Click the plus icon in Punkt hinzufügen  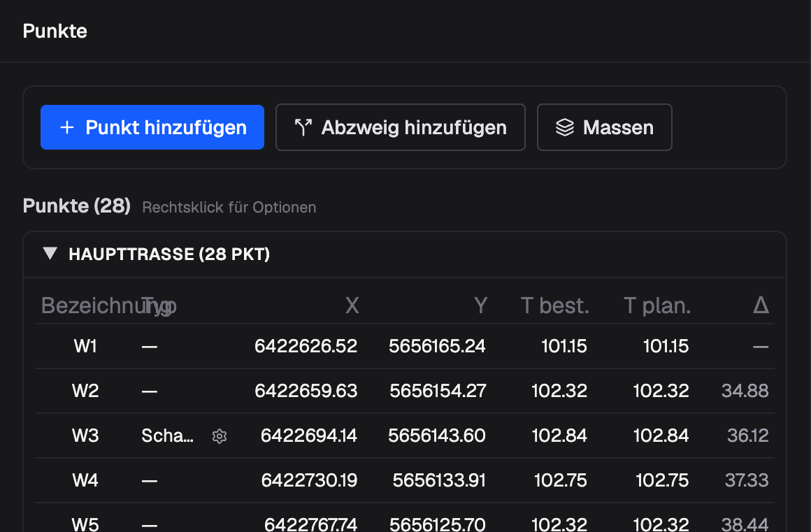[67, 127]
